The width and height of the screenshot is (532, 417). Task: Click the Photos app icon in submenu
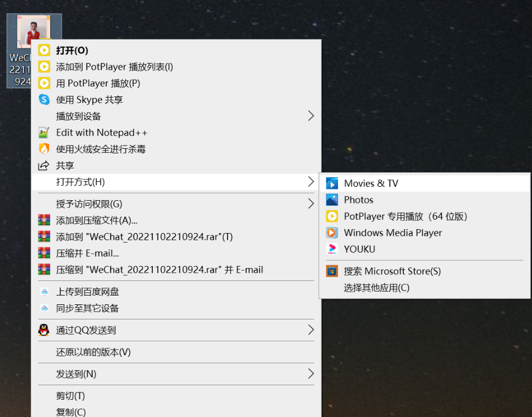(332, 200)
